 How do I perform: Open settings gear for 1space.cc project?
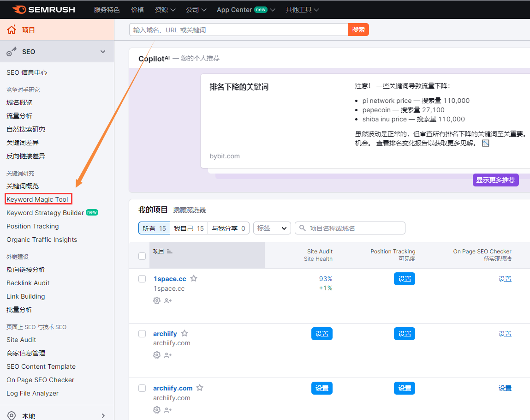[157, 300]
